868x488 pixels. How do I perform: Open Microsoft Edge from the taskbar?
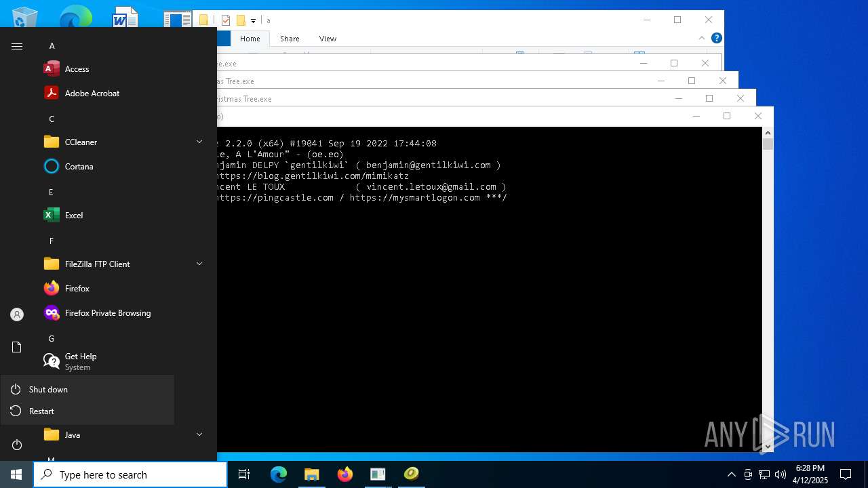[x=279, y=474]
